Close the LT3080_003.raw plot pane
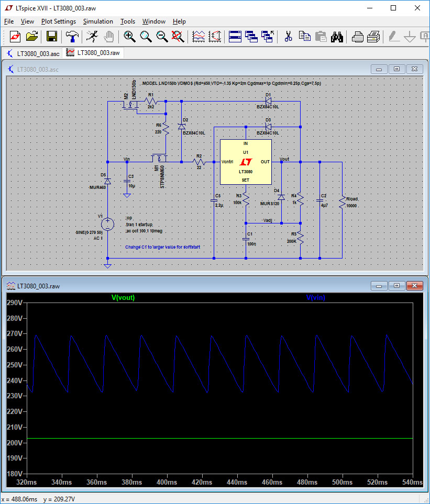This screenshot has height=504, width=430. [x=415, y=286]
